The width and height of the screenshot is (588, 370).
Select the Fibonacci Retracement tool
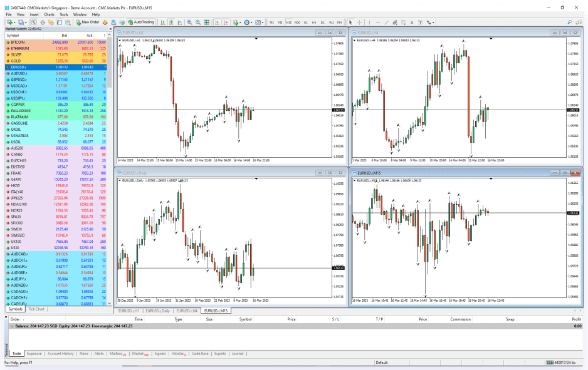click(x=394, y=23)
